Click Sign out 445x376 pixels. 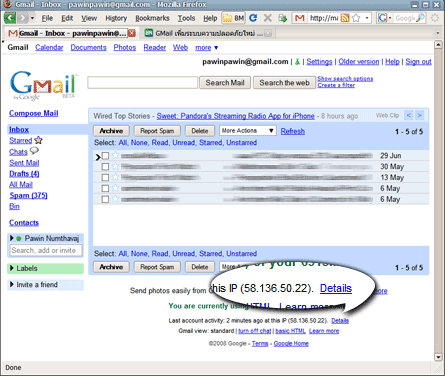[418, 62]
